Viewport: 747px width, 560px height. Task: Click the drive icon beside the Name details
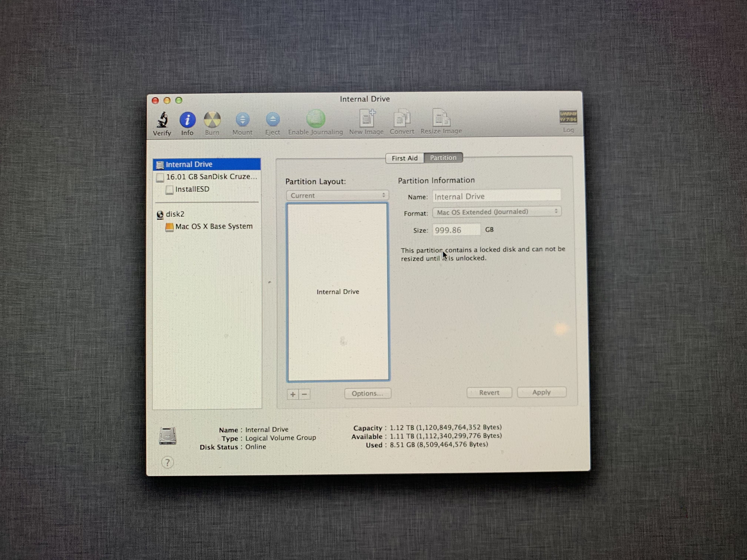[167, 436]
